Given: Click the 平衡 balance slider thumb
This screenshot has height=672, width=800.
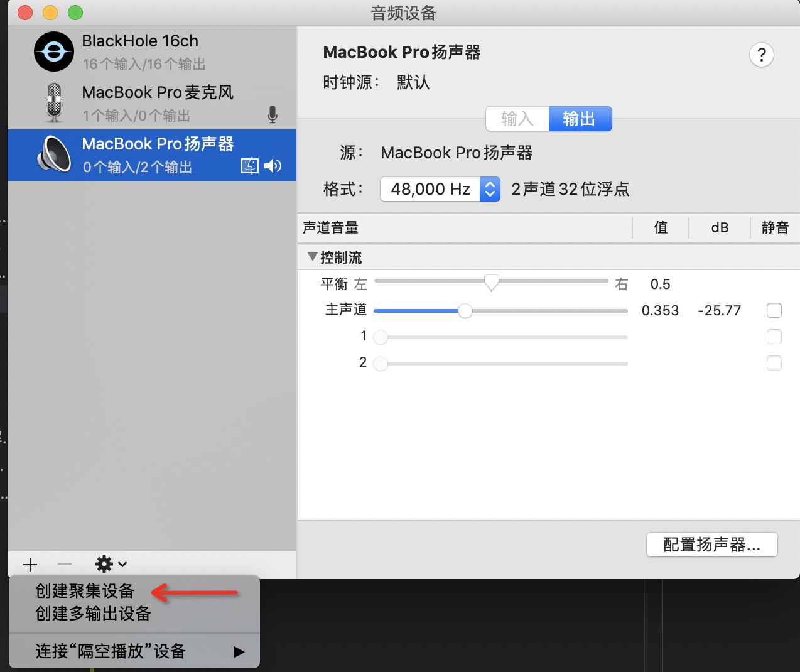Looking at the screenshot, I should [x=492, y=283].
